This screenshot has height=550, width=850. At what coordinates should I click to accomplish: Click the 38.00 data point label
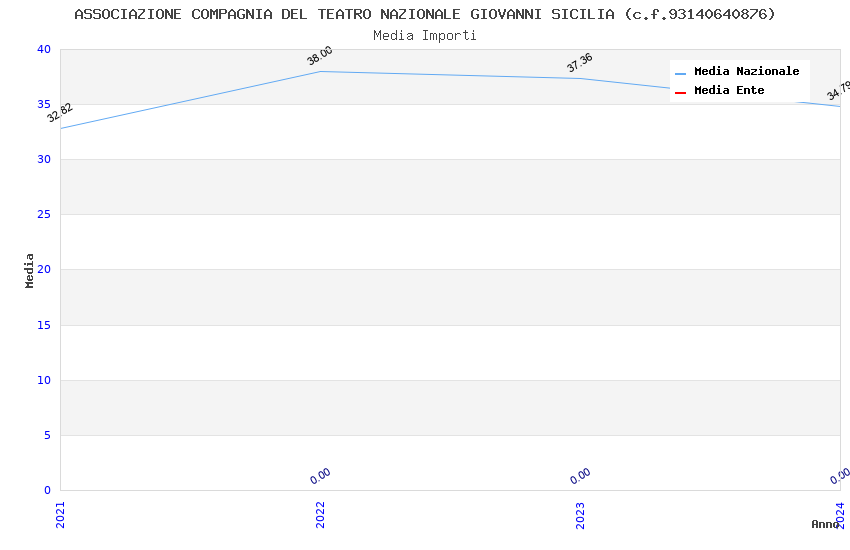click(x=320, y=56)
